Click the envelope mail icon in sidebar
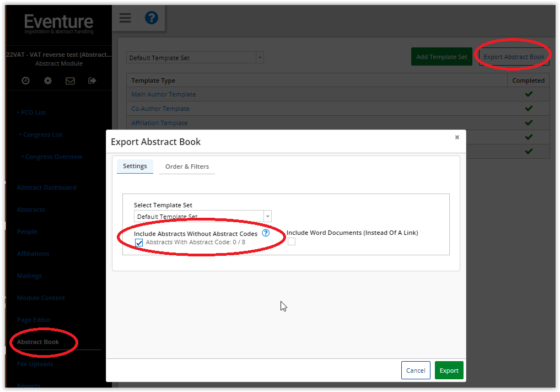Image resolution: width=560 pixels, height=392 pixels. (x=71, y=80)
